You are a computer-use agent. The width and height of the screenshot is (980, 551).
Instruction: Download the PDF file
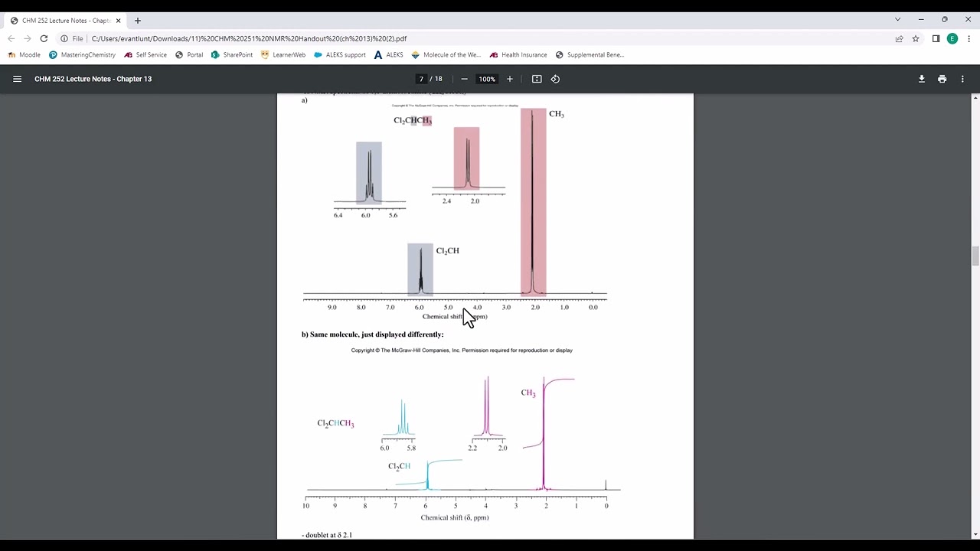point(922,79)
